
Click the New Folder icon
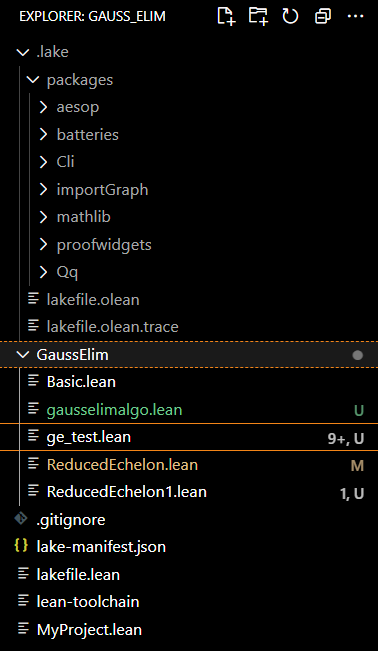[x=258, y=17]
